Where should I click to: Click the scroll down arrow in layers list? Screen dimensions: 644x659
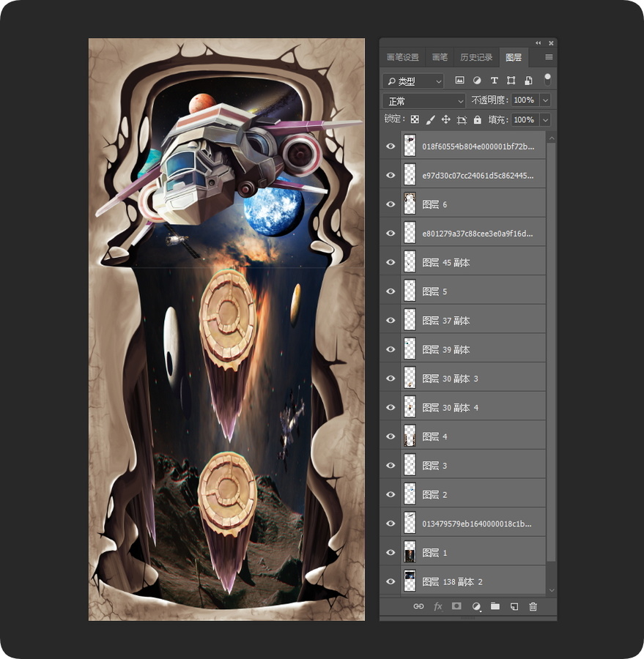click(552, 590)
